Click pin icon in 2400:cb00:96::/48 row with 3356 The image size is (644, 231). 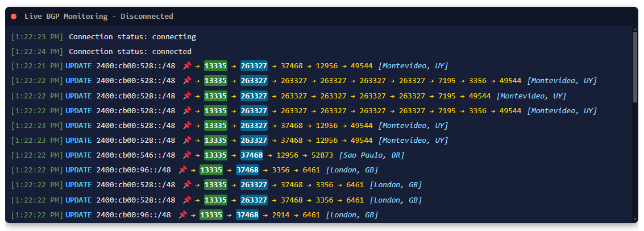[183, 170]
